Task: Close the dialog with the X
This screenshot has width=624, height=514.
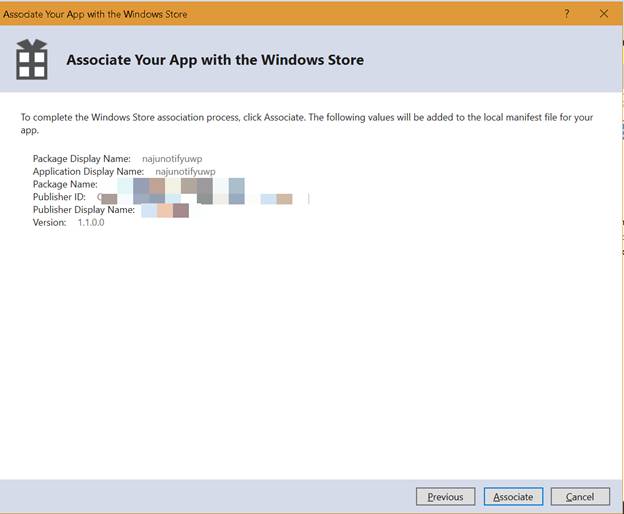Action: pos(604,14)
